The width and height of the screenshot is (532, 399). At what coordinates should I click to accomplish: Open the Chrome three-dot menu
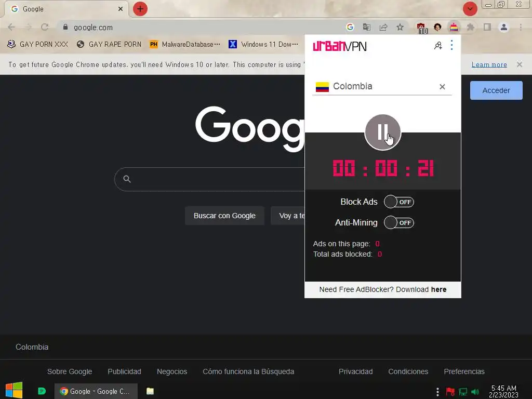point(521,27)
